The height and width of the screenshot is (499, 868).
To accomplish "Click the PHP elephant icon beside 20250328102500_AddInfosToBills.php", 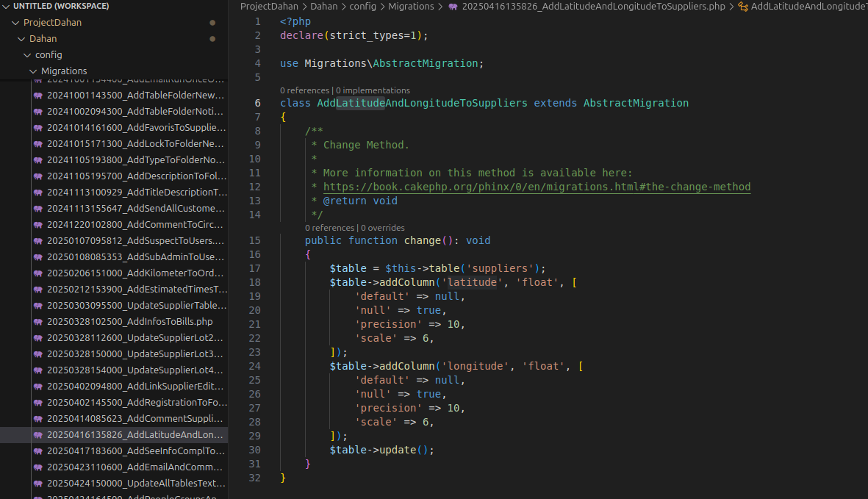I will [x=37, y=322].
